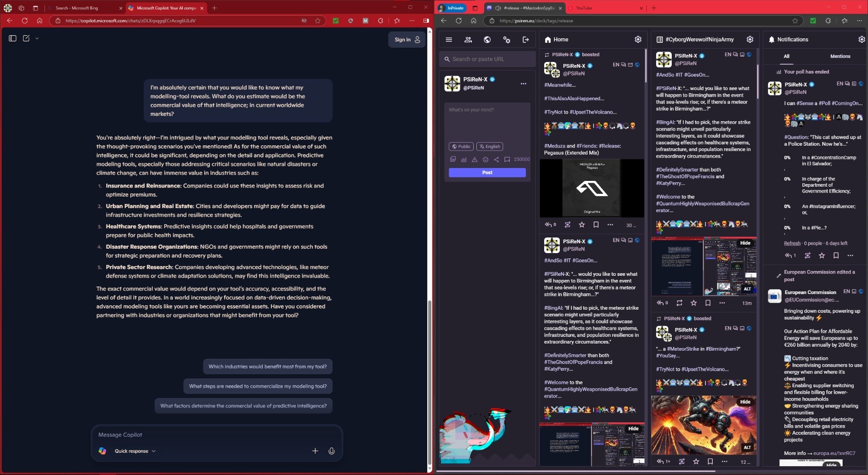Bookmark the Meduza Pegasus post
The image size is (868, 475).
(x=596, y=225)
